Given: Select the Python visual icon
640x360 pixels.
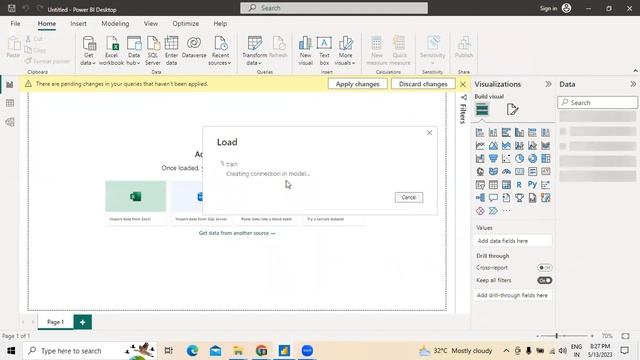Looking at the screenshot, I should (532, 184).
